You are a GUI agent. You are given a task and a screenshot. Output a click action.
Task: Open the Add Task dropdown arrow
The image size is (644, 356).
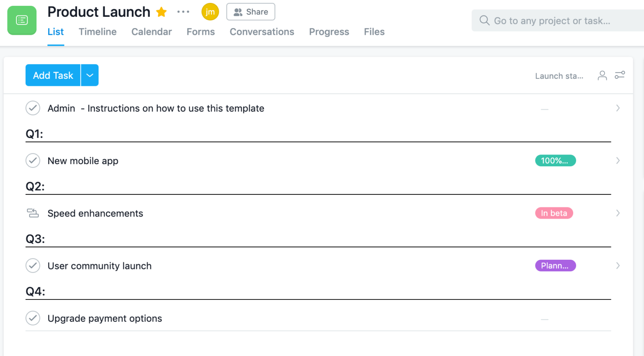[x=89, y=75]
